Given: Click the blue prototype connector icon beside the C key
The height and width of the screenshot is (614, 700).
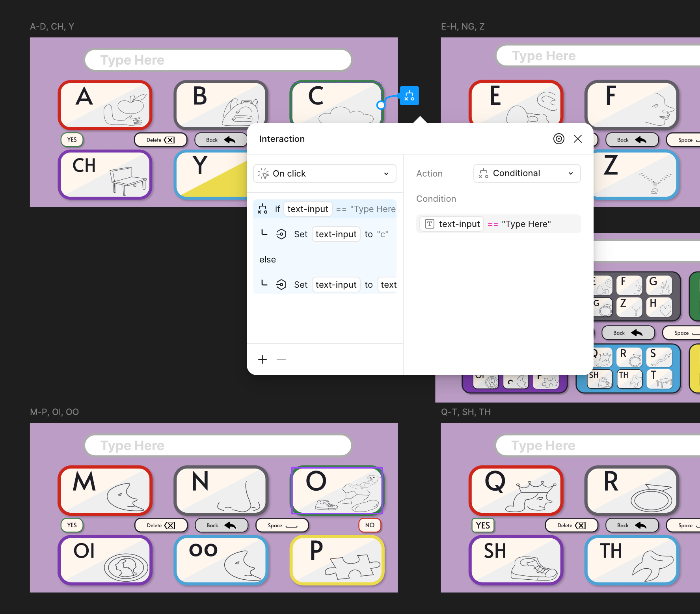Looking at the screenshot, I should coord(409,95).
